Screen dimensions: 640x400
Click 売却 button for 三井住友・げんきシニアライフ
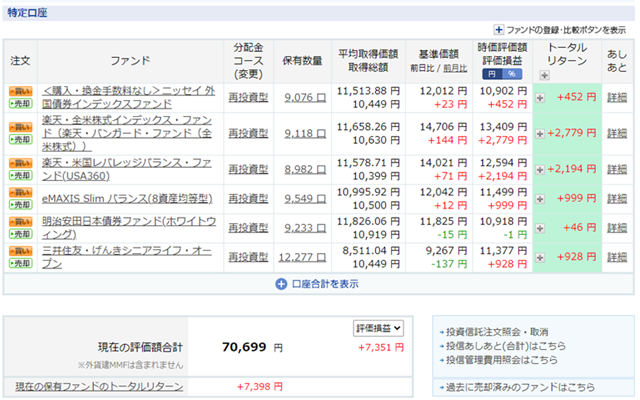point(20,263)
